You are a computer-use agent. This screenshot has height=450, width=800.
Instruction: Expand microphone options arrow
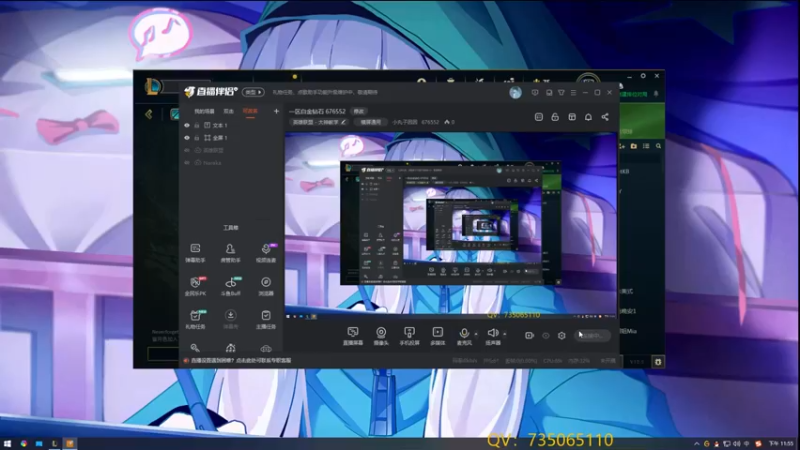pos(476,334)
